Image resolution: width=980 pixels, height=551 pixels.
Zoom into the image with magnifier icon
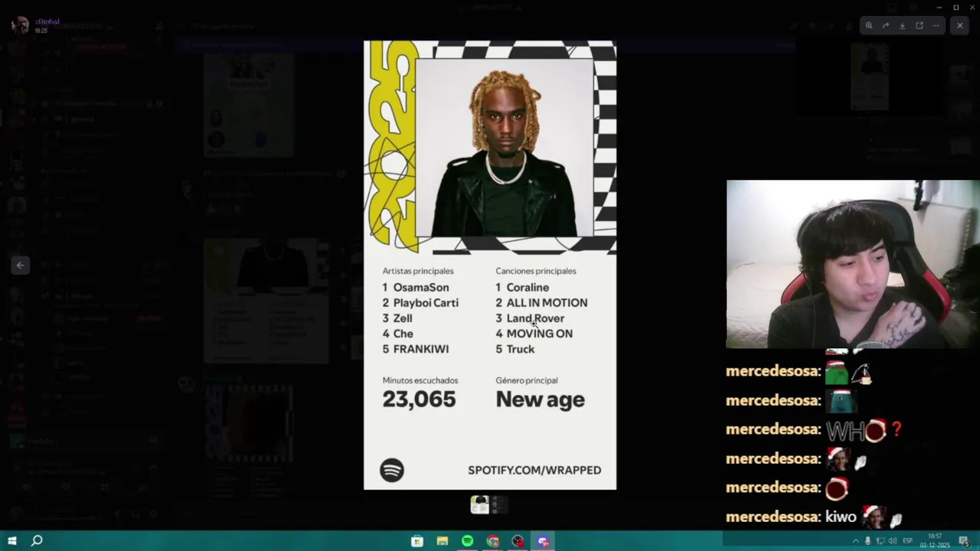pyautogui.click(x=869, y=25)
